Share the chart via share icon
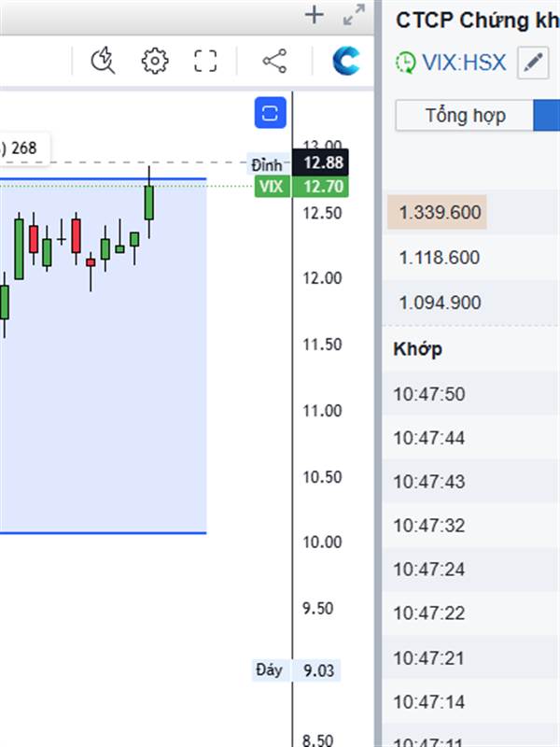 pos(274,61)
